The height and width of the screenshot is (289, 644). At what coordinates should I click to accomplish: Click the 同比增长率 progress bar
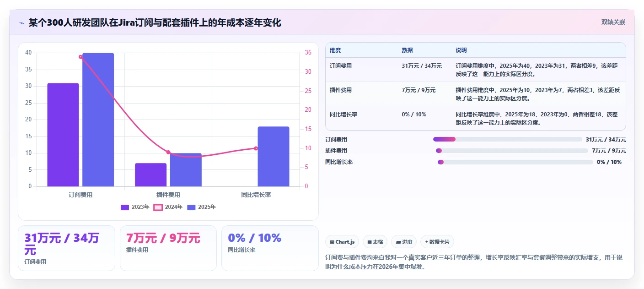click(515, 162)
